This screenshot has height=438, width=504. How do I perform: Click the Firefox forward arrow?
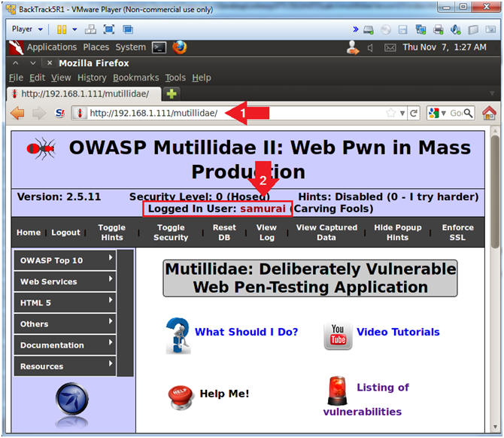tap(39, 113)
